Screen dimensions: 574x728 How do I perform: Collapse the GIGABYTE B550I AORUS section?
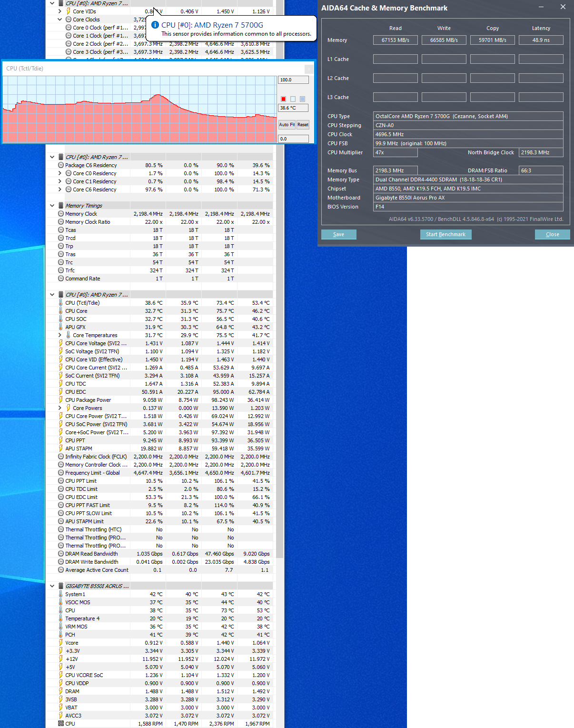pyautogui.click(x=52, y=586)
